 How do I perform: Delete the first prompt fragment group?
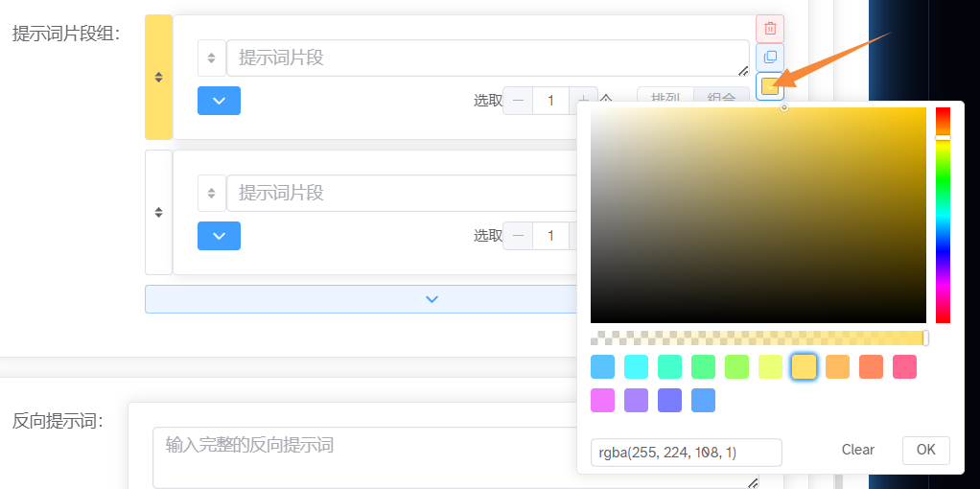(769, 29)
